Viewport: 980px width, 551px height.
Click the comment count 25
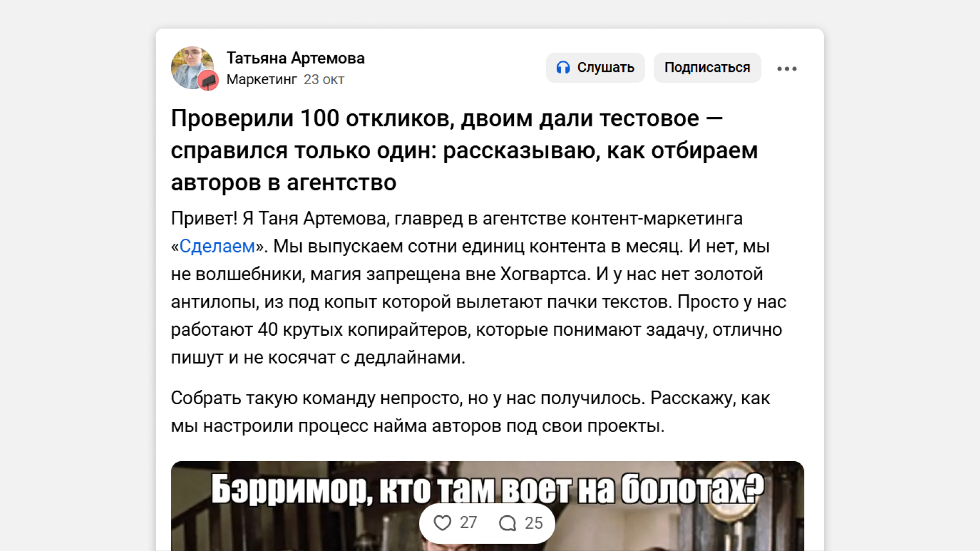click(533, 523)
